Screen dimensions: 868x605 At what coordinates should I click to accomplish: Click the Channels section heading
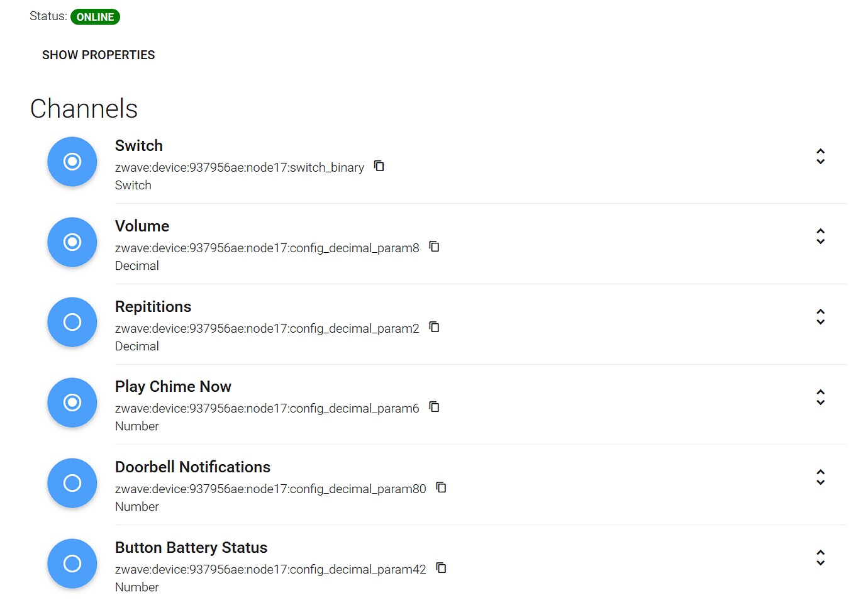(x=84, y=108)
